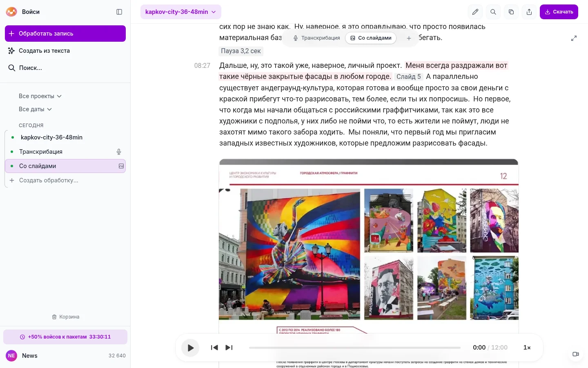Focus the Поиск search field
The height and width of the screenshot is (368, 588).
pyautogui.click(x=65, y=68)
